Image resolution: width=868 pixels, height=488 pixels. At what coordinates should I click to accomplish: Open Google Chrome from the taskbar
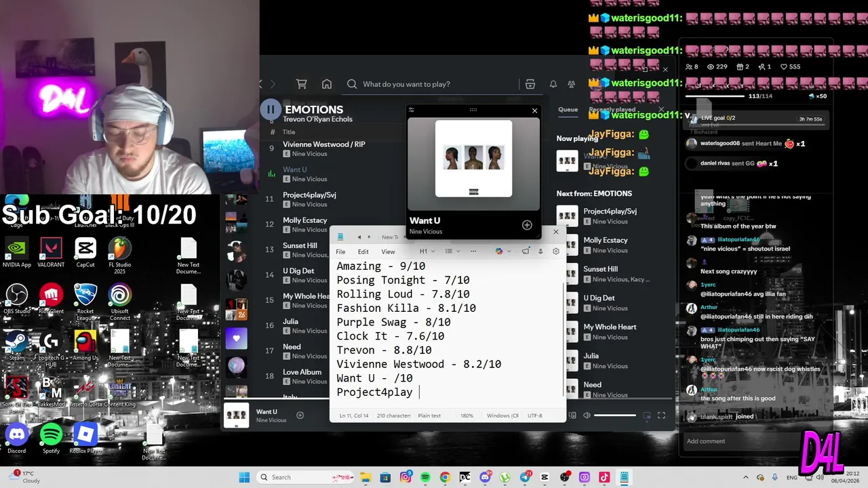click(445, 477)
